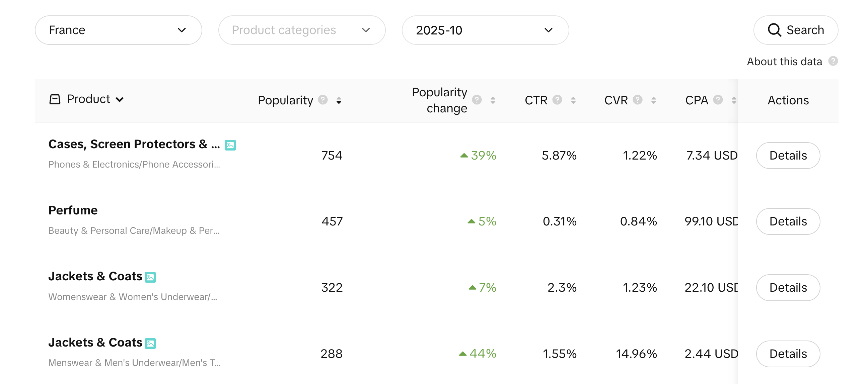
Task: Click the Search button
Action: pyautogui.click(x=796, y=30)
